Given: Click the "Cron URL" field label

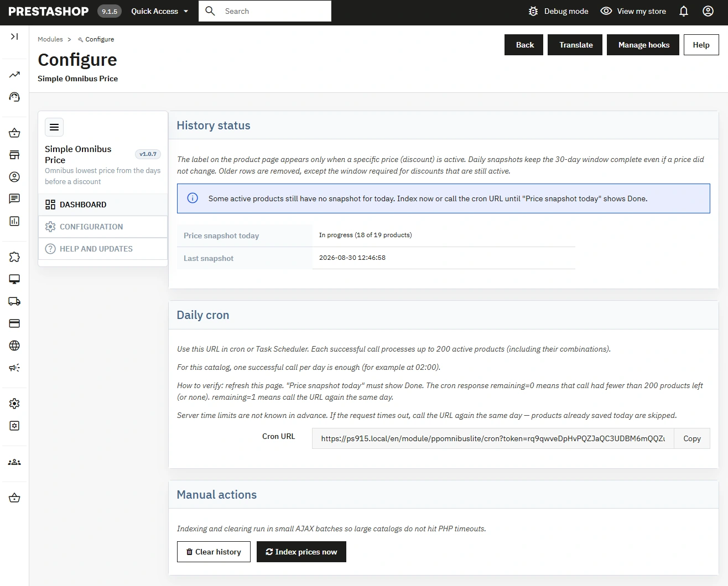Looking at the screenshot, I should (x=279, y=436).
